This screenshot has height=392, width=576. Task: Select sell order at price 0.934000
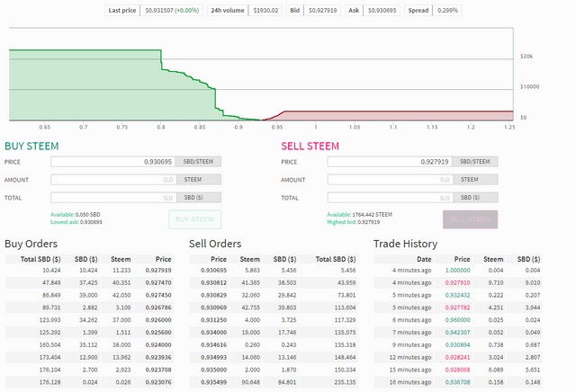tap(274, 333)
